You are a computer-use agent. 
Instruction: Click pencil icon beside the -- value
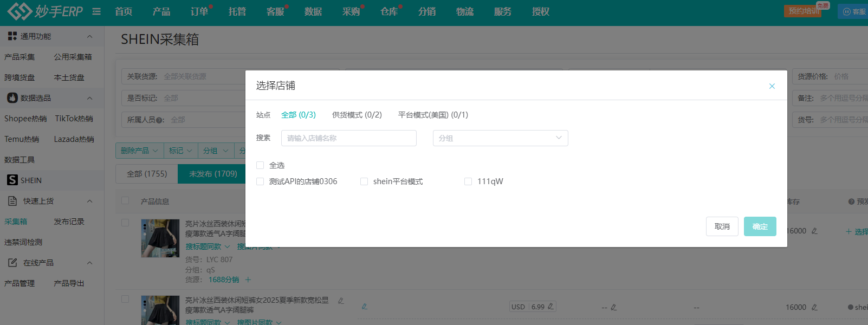613,307
